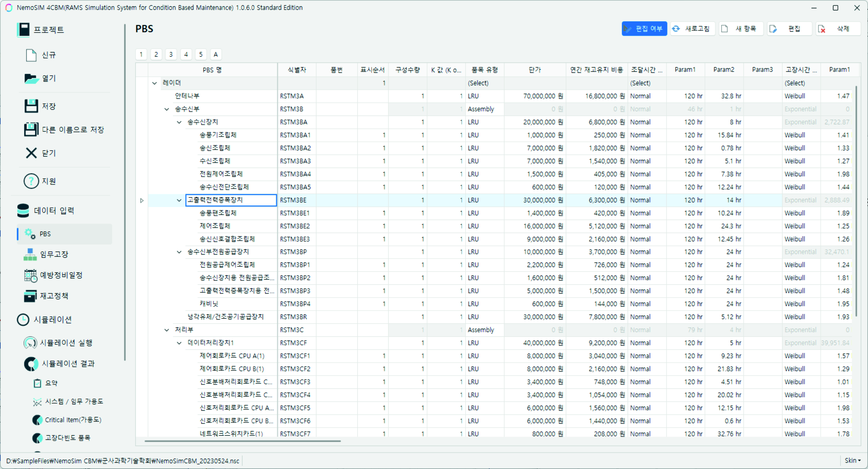Select the 캐비닛 tree row
868x469 pixels.
(x=209, y=304)
